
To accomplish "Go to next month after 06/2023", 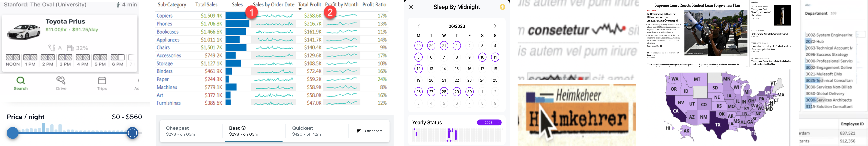I will tap(495, 26).
